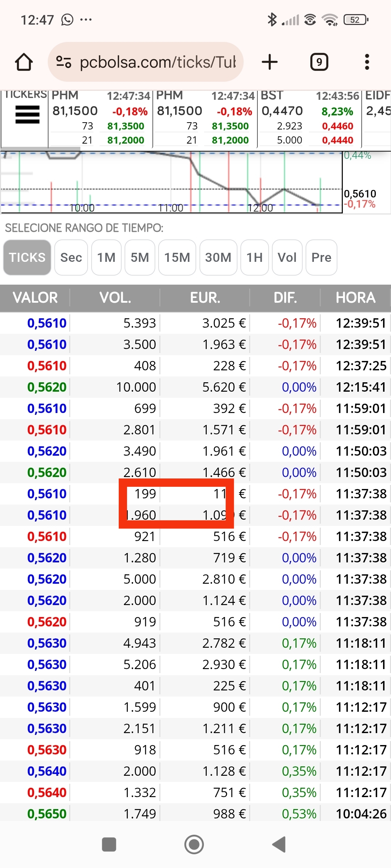This screenshot has width=391, height=868.
Task: Click the 12:37:25 time cell
Action: coord(361,366)
